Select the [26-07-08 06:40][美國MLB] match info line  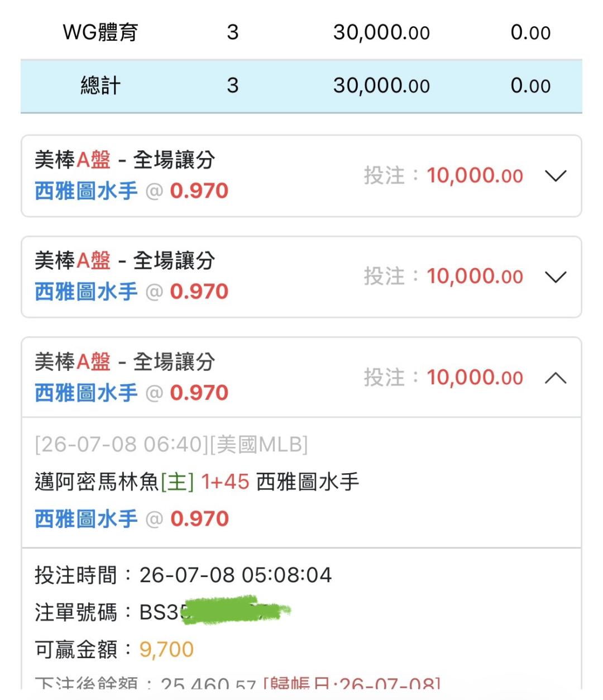[171, 445]
